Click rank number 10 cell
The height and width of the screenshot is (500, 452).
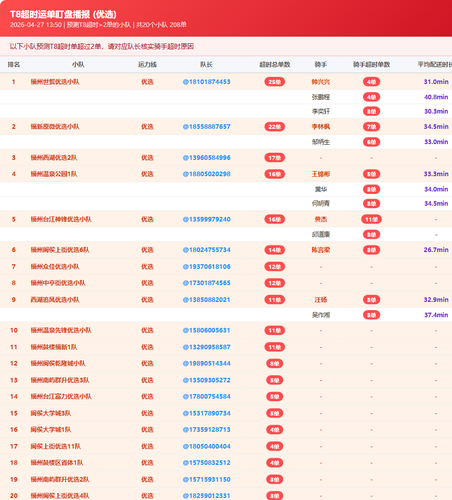[x=14, y=330]
